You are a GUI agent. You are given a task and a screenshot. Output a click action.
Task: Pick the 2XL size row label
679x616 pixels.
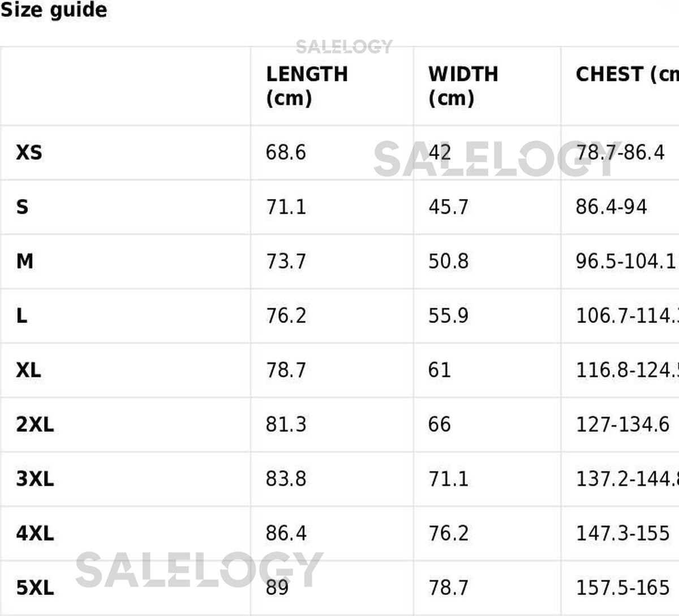(35, 424)
